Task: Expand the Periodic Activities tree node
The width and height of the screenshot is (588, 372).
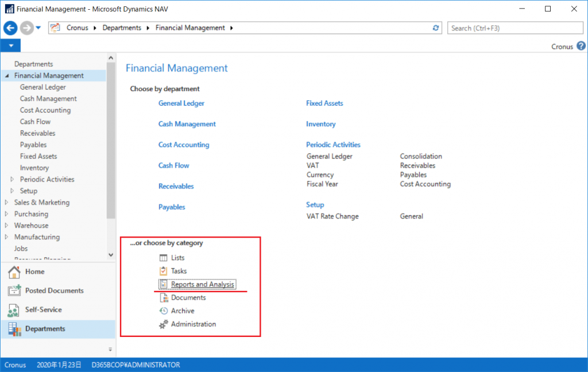Action: 12,179
